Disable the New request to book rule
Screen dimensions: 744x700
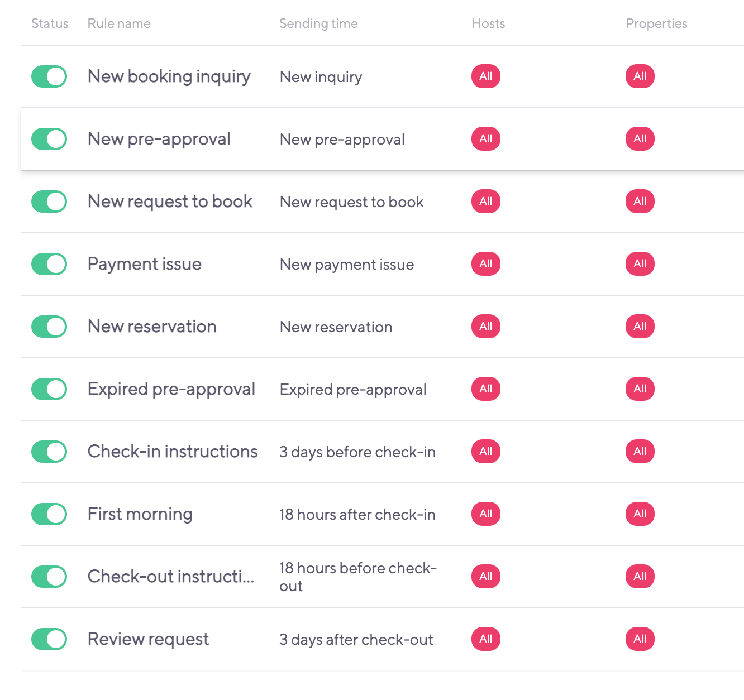[x=49, y=202]
